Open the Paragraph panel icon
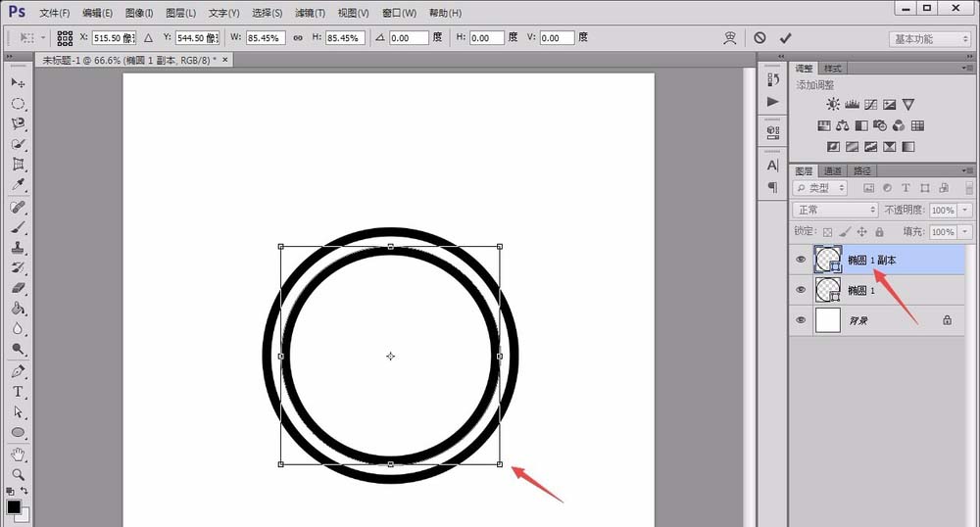The width and height of the screenshot is (980, 527). 773,187
